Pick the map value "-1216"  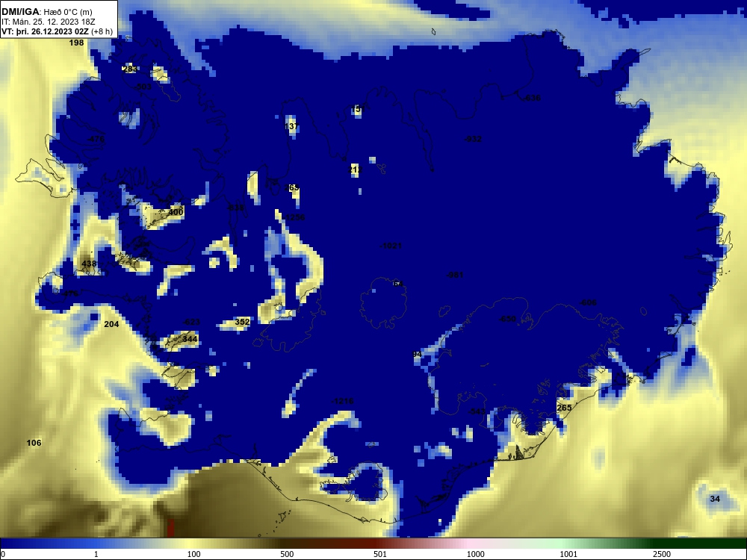click(343, 401)
